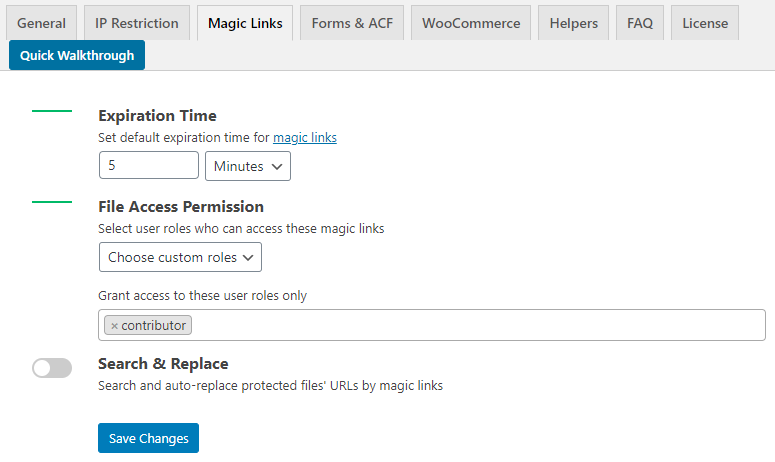The width and height of the screenshot is (775, 462).
Task: Switch to the Helpers tab
Action: click(x=574, y=23)
